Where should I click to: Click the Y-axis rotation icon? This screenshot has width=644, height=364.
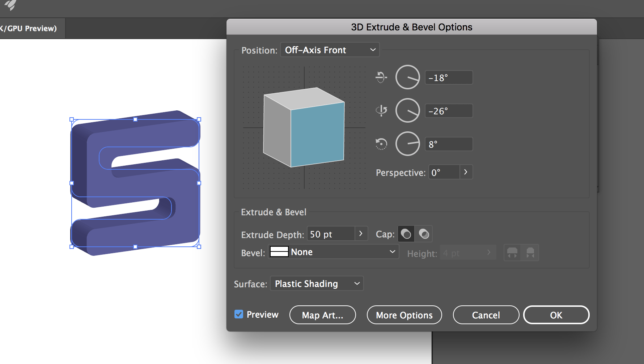381,110
